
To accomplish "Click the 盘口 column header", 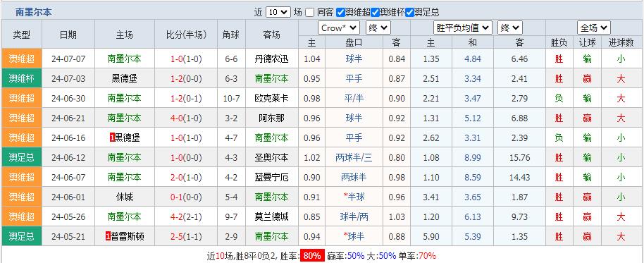I will click(x=354, y=42).
